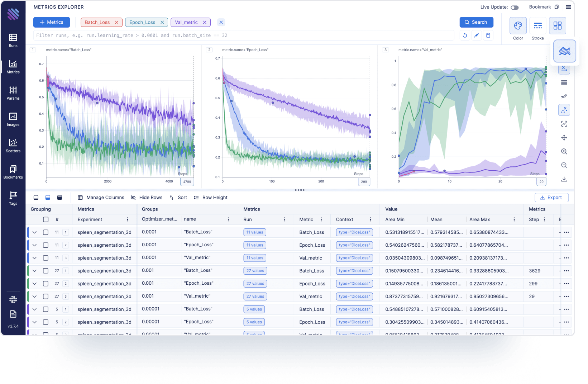Check the 0.0001 "Epoch_Loss" row checkbox

pyautogui.click(x=46, y=245)
